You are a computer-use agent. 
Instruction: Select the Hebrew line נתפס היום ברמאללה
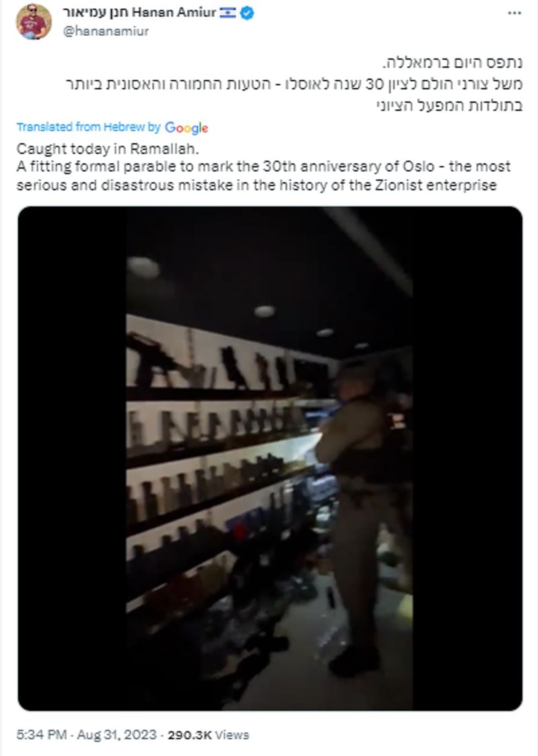452,63
